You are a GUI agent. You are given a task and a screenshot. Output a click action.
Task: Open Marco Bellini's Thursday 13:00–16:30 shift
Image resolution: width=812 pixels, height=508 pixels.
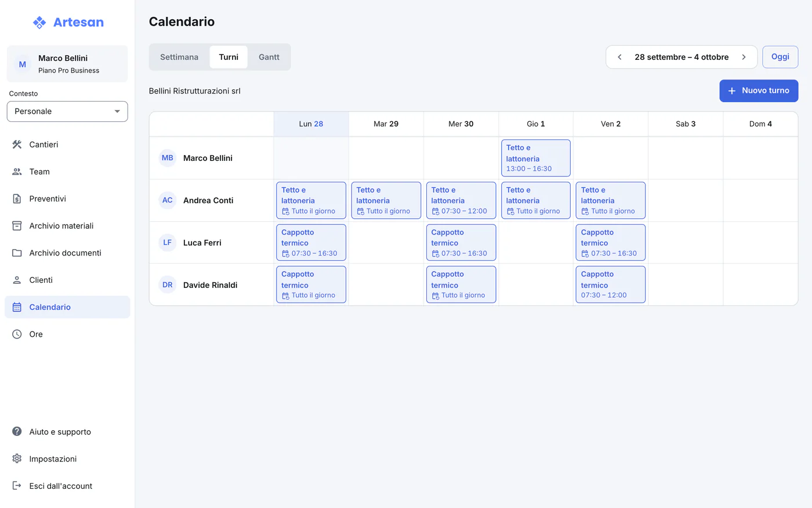[x=536, y=158]
